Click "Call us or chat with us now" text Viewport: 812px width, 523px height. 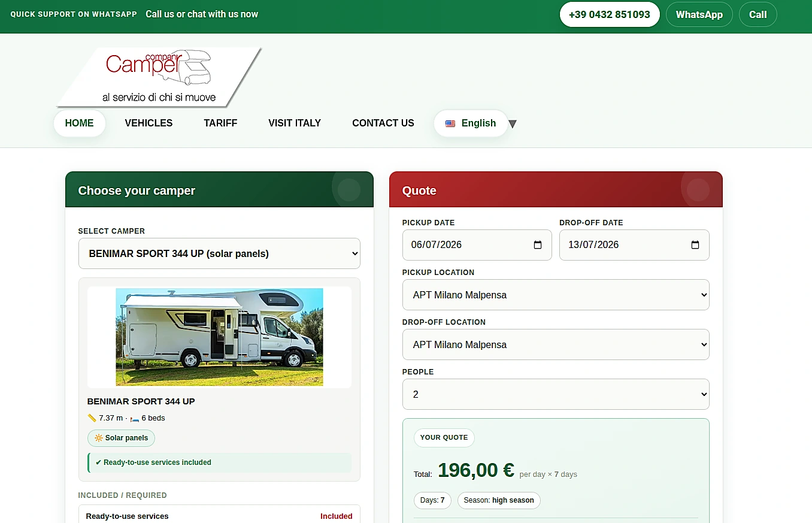point(202,14)
